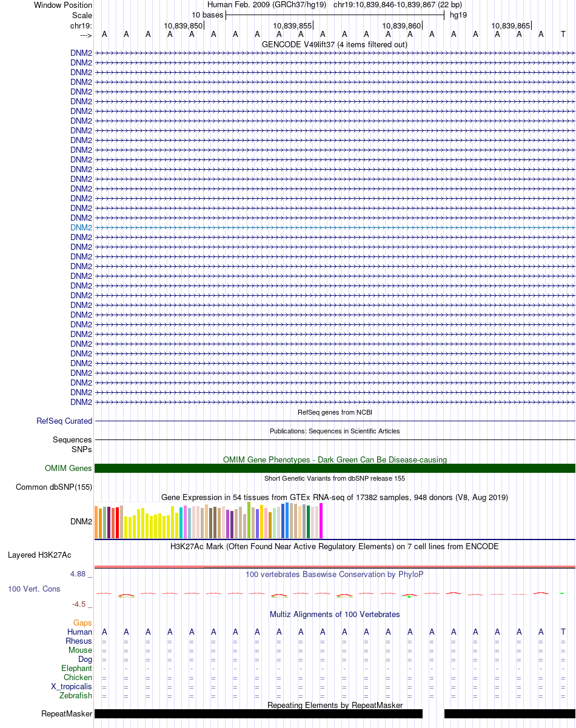Select the Chicken species label

pyautogui.click(x=78, y=677)
